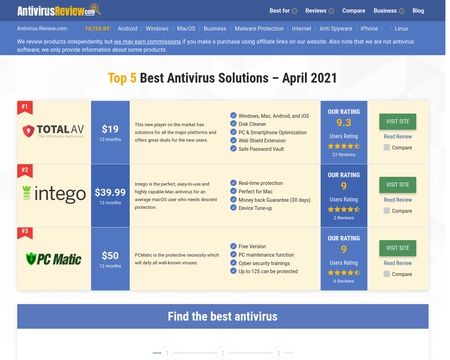The width and height of the screenshot is (450, 360).
Task: Expand the Best for menu
Action: (283, 11)
